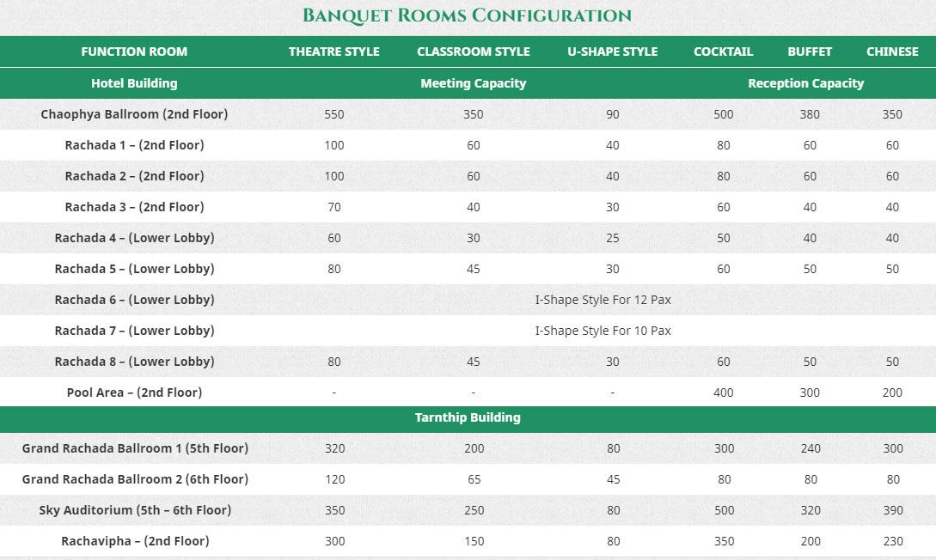Image resolution: width=936 pixels, height=560 pixels.
Task: Select the Pool Area – (2nd Floor) row
Action: [134, 393]
